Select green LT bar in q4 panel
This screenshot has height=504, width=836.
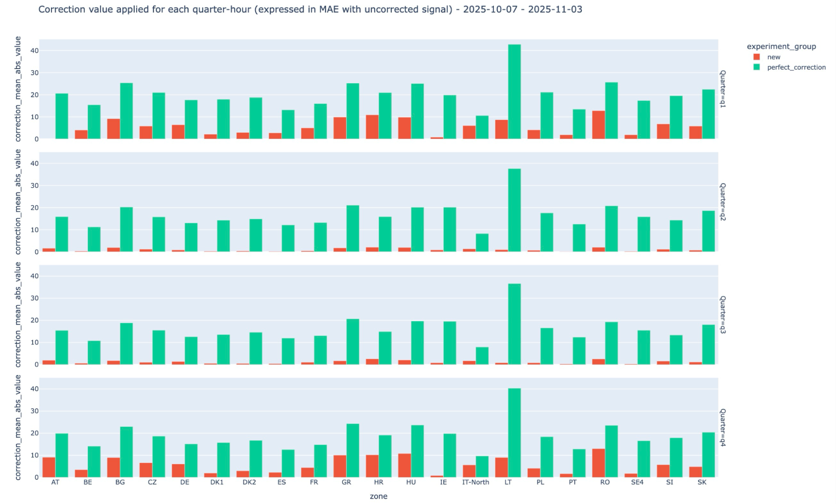pyautogui.click(x=514, y=433)
